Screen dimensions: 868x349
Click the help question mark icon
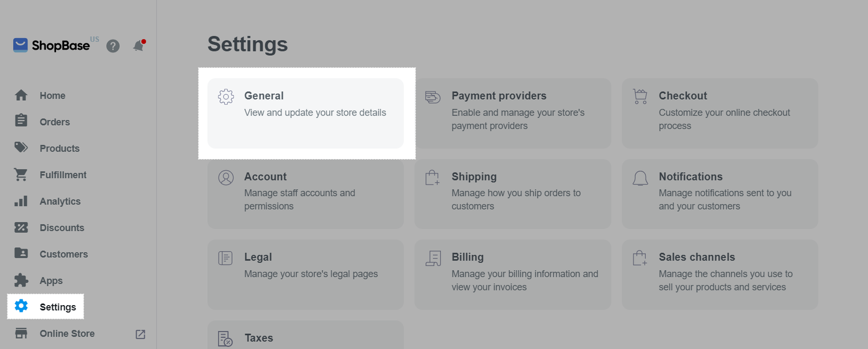click(113, 46)
